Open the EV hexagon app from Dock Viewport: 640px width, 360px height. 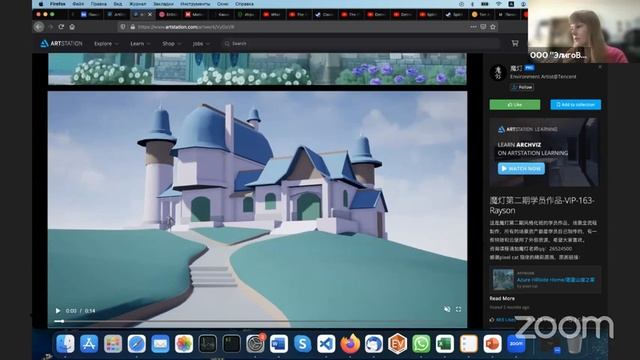pyautogui.click(x=397, y=344)
